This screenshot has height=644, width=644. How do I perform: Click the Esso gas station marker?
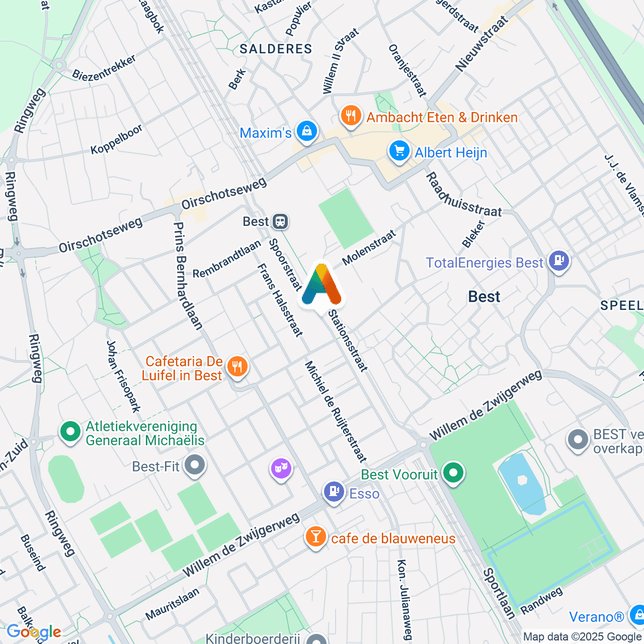tap(334, 492)
